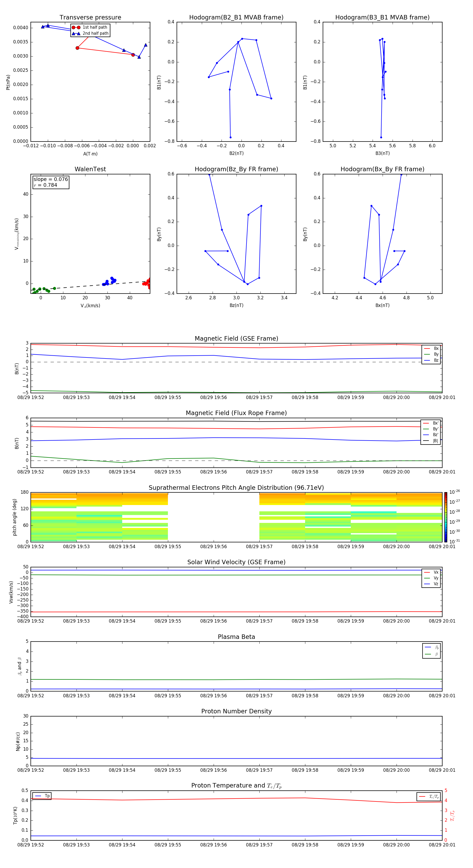
Task: Click the By' legend entry in Flux Rope panel
Action: pyautogui.click(x=431, y=429)
